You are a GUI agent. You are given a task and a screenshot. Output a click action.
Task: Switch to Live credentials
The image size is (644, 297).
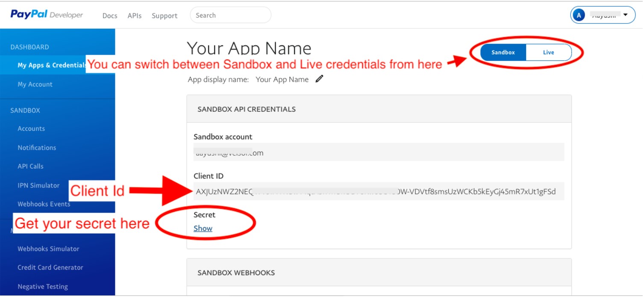point(549,53)
